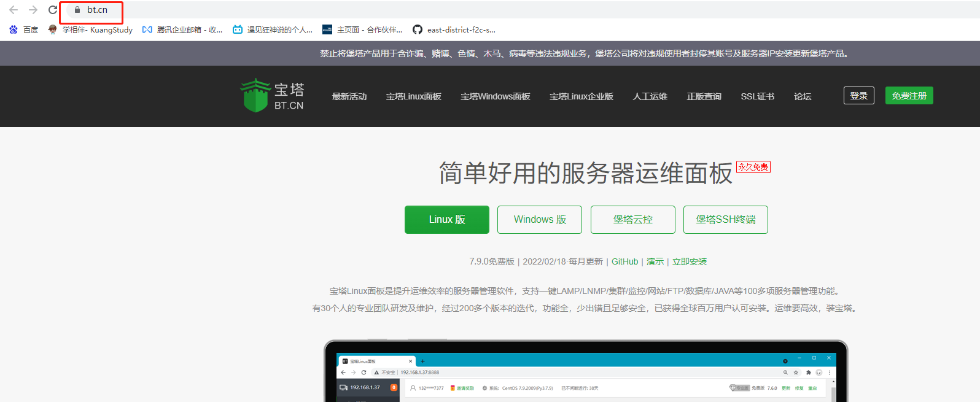
Task: Click the 简单好用的服务器运维面板 heading
Action: [586, 174]
